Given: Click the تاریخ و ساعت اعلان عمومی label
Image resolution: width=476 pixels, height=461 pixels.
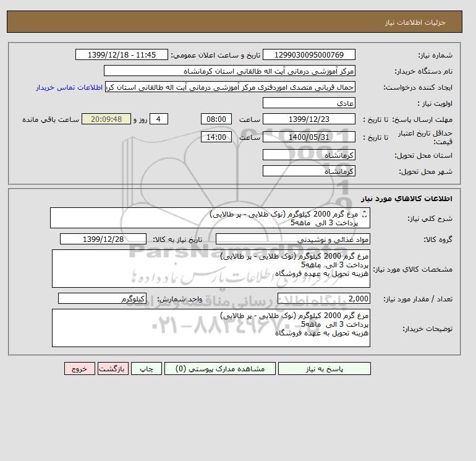Looking at the screenshot, I should click(216, 55).
